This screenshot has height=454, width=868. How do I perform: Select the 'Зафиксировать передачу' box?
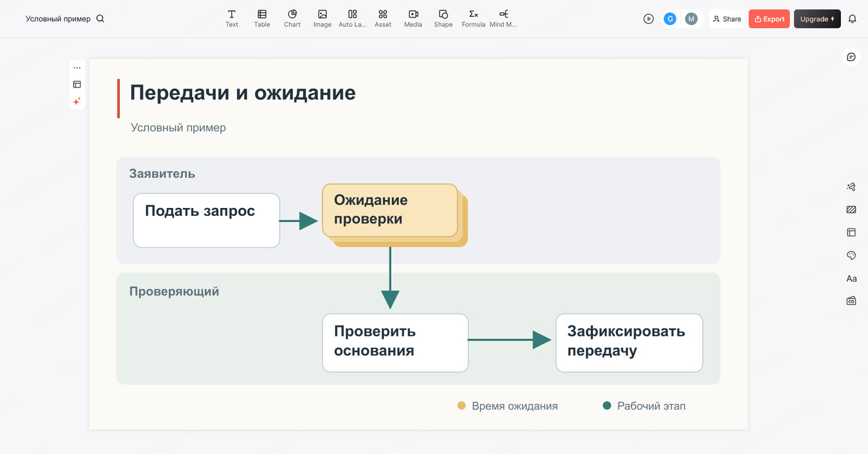pos(629,342)
